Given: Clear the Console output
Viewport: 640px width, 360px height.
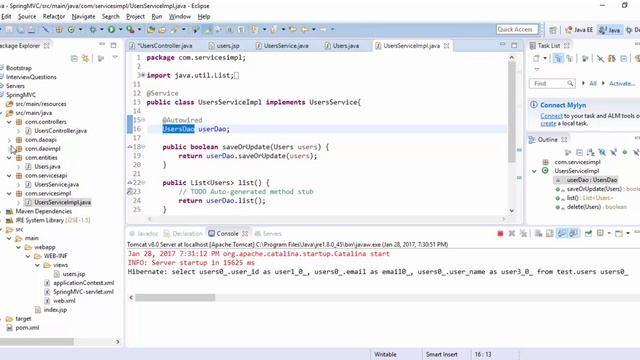Looking at the screenshot, I should 538,233.
